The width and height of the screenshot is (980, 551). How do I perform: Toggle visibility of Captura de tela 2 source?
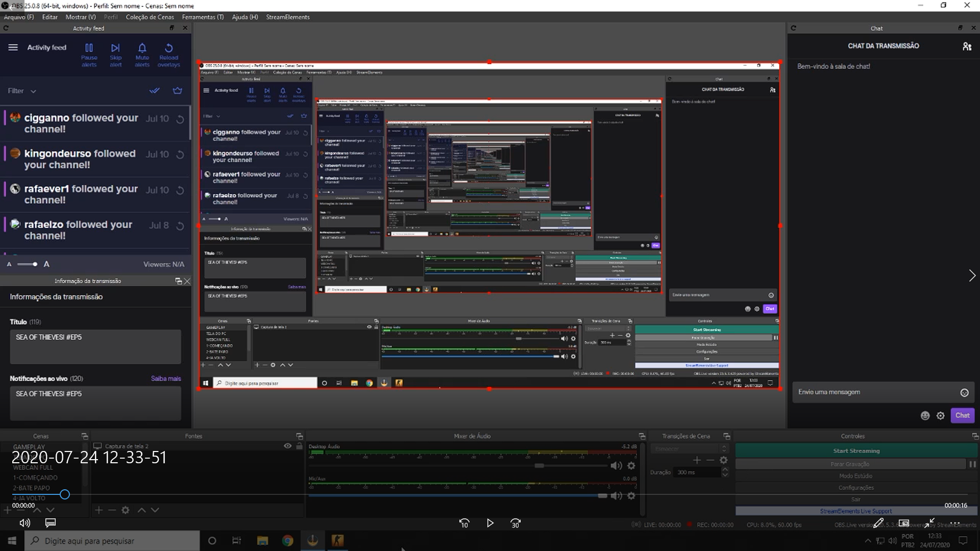click(x=287, y=446)
